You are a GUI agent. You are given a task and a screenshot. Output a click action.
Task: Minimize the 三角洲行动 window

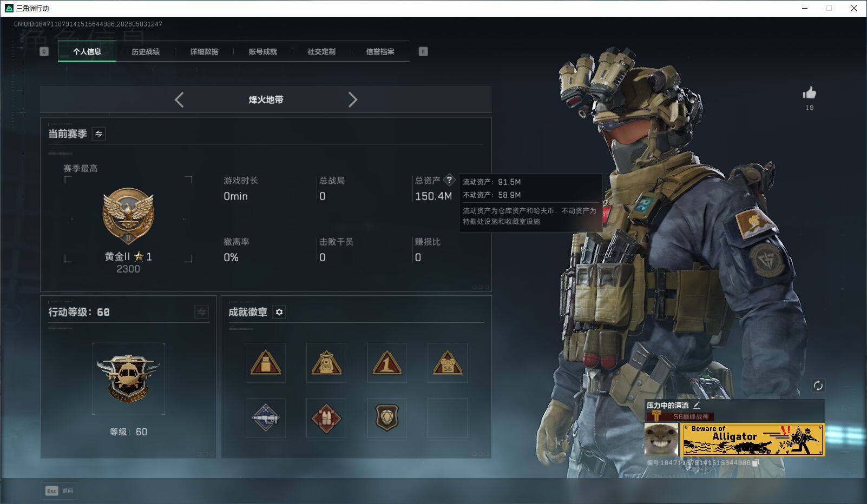coord(804,8)
